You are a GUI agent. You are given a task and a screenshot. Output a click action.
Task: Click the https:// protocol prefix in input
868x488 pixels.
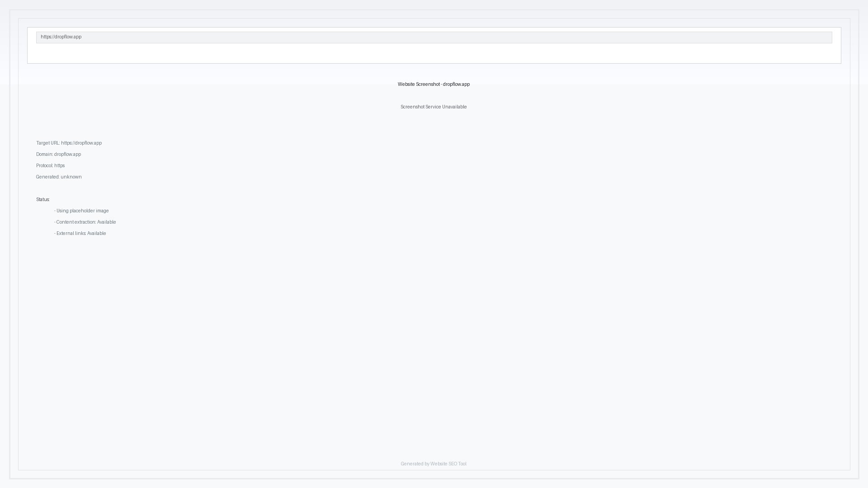click(x=47, y=37)
